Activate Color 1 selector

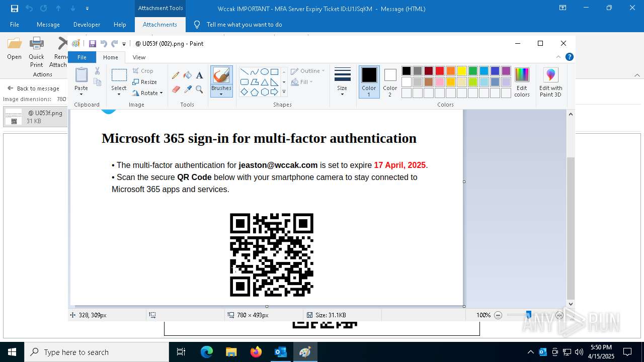pyautogui.click(x=369, y=82)
